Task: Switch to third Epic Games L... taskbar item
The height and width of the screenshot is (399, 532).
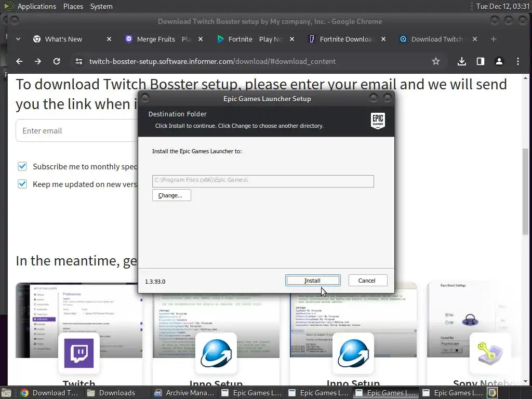Action: (x=386, y=393)
